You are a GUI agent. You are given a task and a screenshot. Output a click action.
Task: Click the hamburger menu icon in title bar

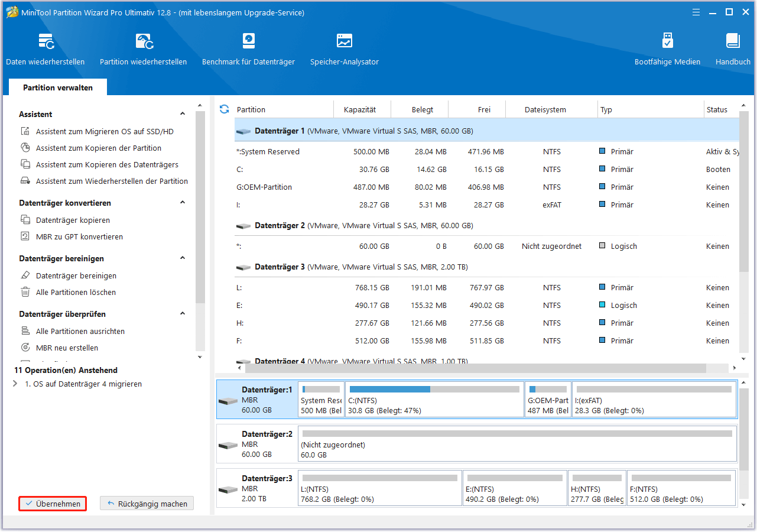pos(695,12)
